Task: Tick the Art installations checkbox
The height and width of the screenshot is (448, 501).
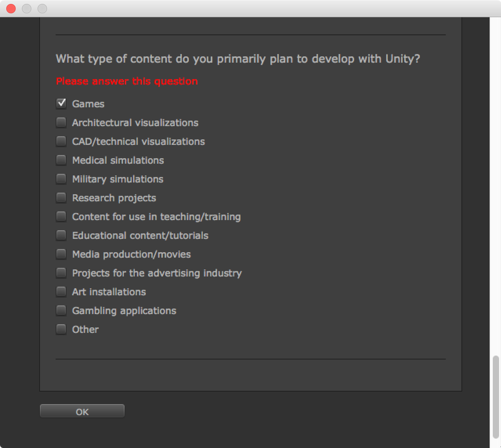Action: pyautogui.click(x=61, y=292)
